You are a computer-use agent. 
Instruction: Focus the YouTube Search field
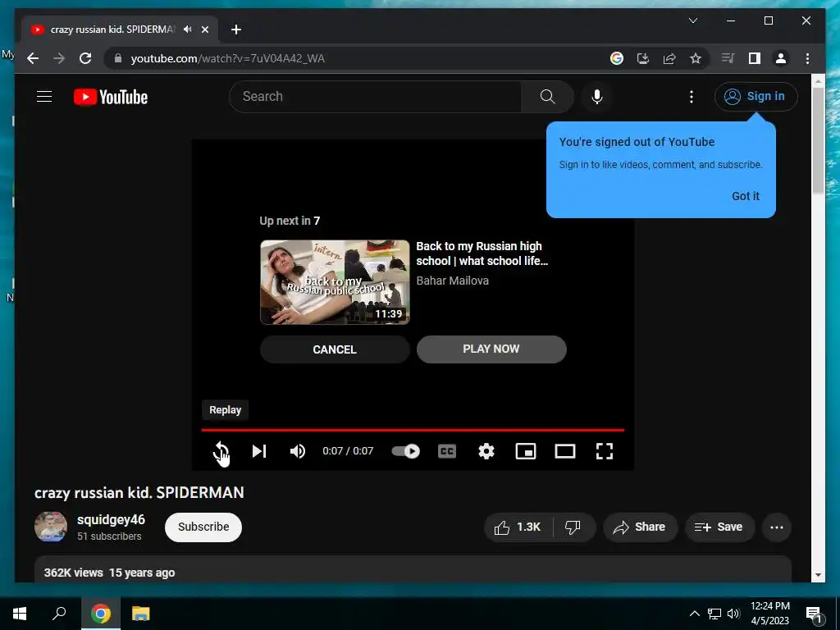[376, 97]
